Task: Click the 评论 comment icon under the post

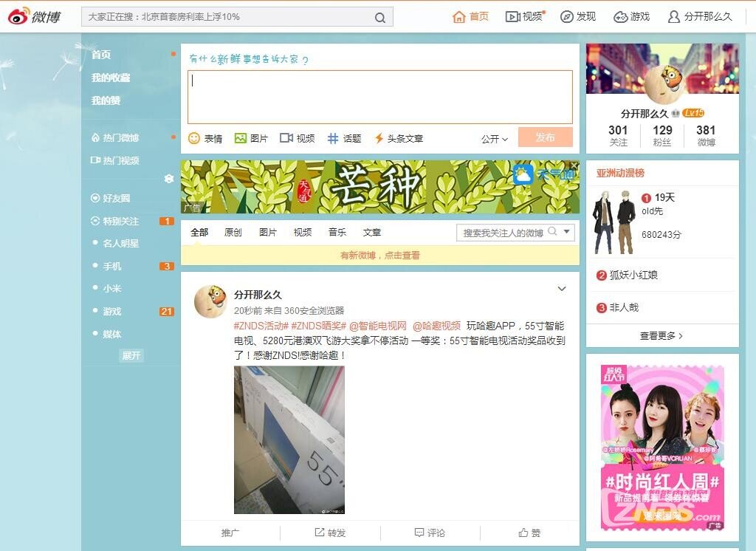Action: click(x=419, y=533)
